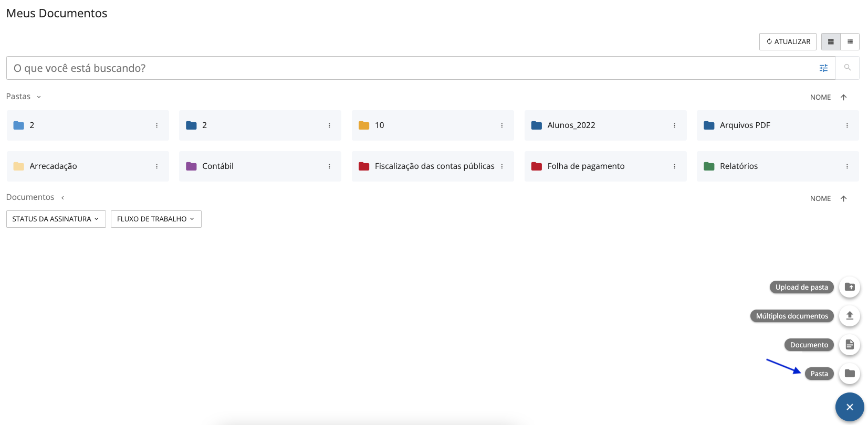
Task: Toggle folders sort direction arrow
Action: 844,97
